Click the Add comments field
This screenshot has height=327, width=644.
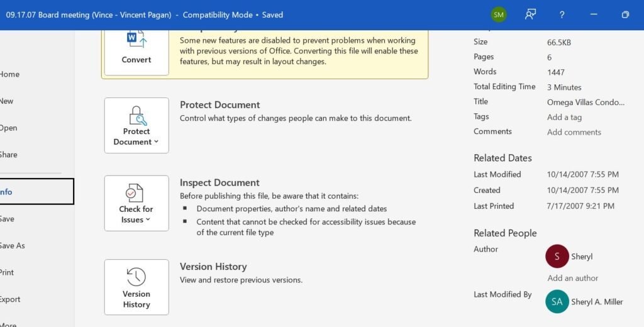[x=574, y=132]
